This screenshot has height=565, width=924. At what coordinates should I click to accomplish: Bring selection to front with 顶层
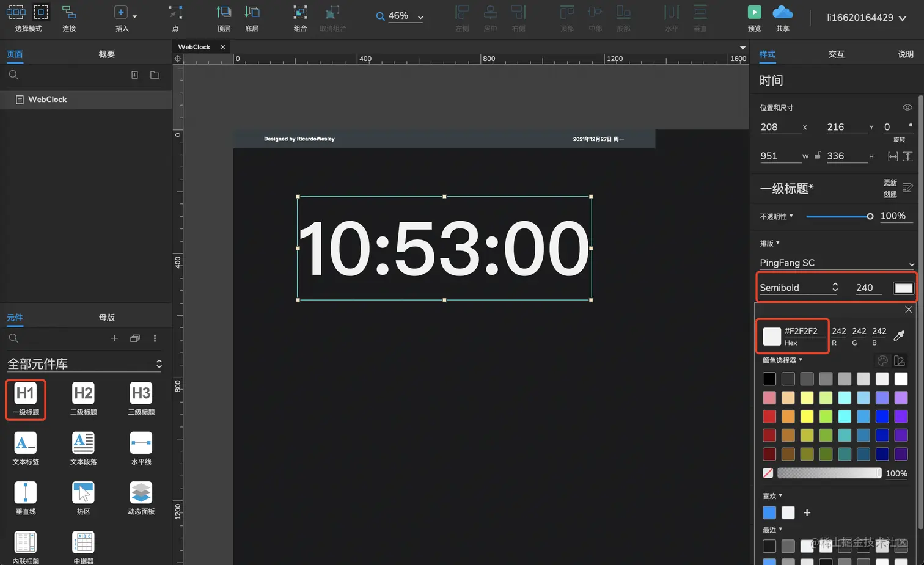click(x=224, y=12)
